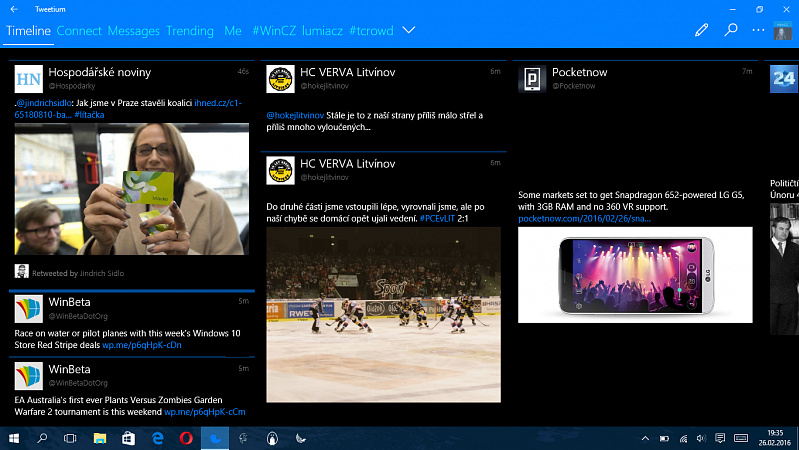This screenshot has width=799, height=450.
Task: Open the wp.me/p6qHpK-cCm link
Action: pyautogui.click(x=204, y=412)
